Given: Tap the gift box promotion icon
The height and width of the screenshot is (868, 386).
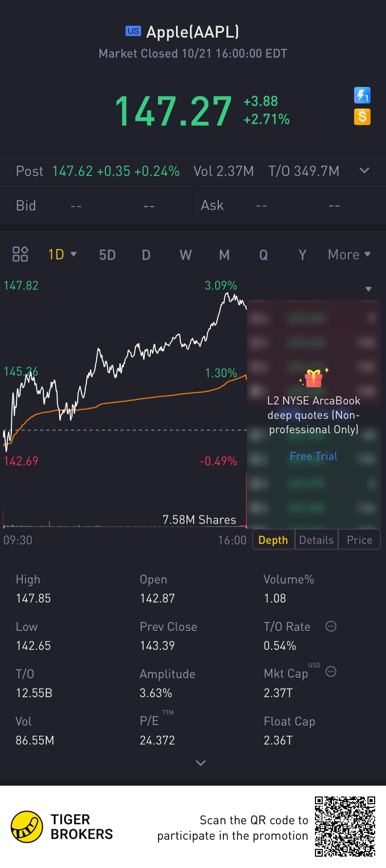Looking at the screenshot, I should coord(313,379).
